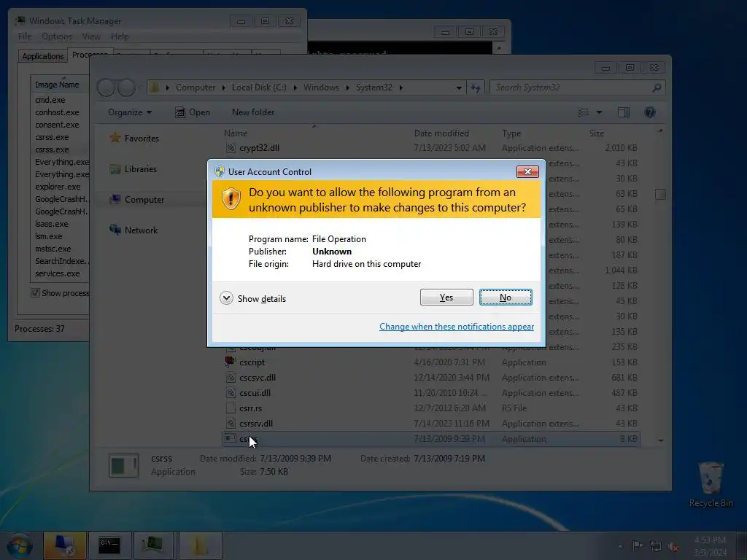The width and height of the screenshot is (747, 560).
Task: Toggle Show processes from all users checkbox
Action: [35, 292]
